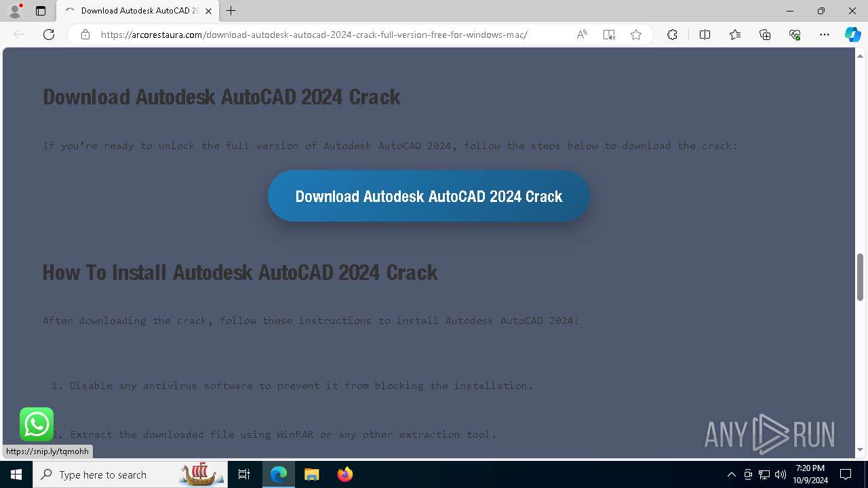Viewport: 868px width, 488px height.
Task: Open the notification center icon
Action: click(x=846, y=474)
